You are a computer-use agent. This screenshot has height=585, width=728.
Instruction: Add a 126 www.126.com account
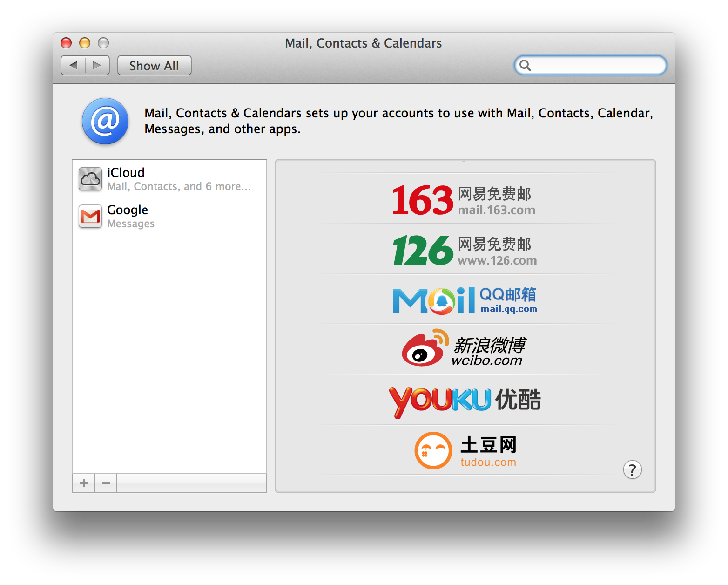tap(465, 250)
